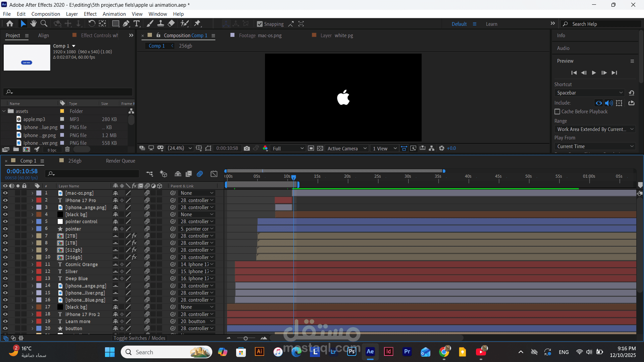Select the Selection tool arrow
644x362 pixels.
point(23,24)
